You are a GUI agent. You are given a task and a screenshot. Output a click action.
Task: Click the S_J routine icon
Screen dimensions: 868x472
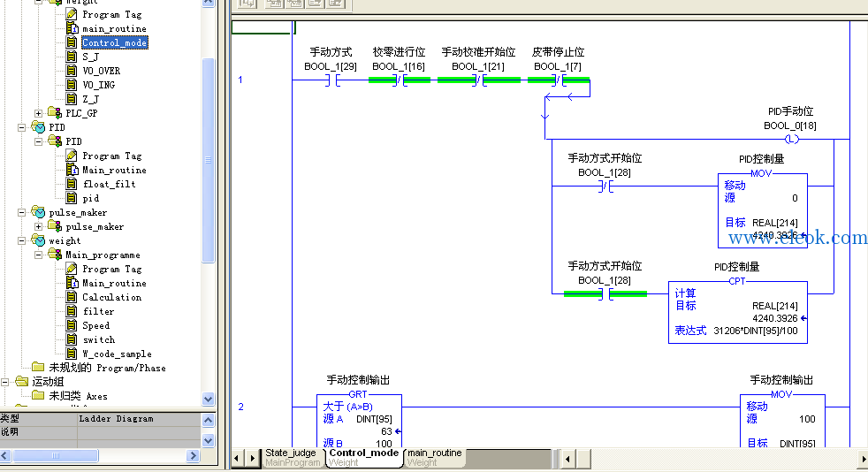(72, 57)
